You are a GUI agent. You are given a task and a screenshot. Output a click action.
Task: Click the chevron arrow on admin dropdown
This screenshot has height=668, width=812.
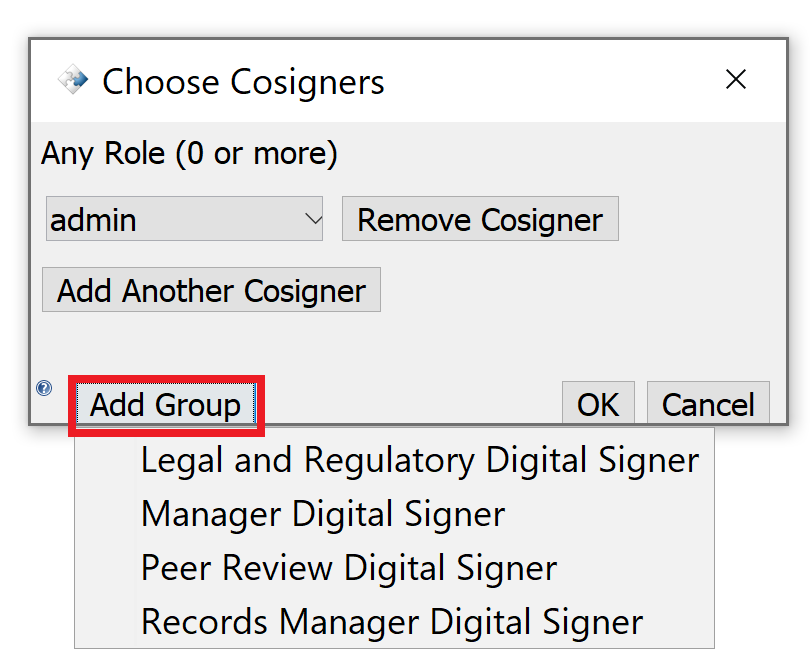312,219
